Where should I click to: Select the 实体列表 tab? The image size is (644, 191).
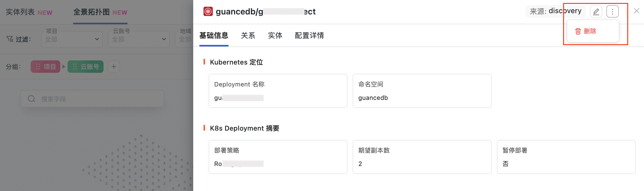coord(29,12)
